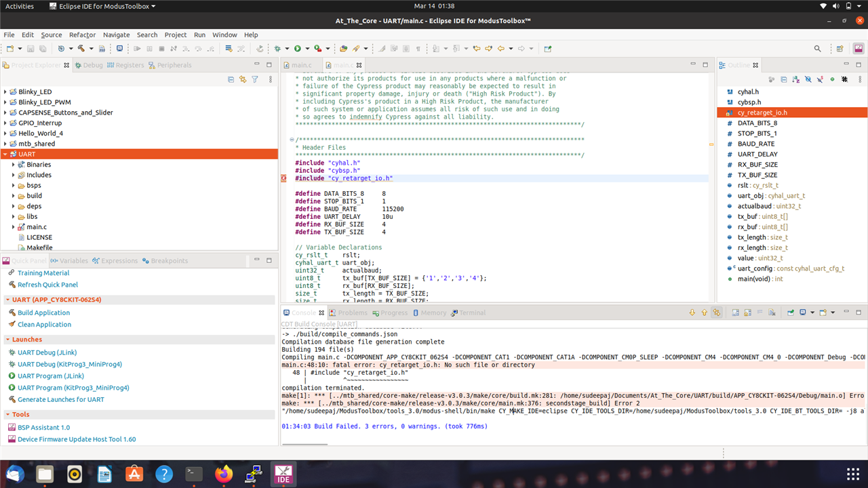Image resolution: width=868 pixels, height=488 pixels.
Task: Click the Next Error down arrow in Console
Action: pos(692,312)
